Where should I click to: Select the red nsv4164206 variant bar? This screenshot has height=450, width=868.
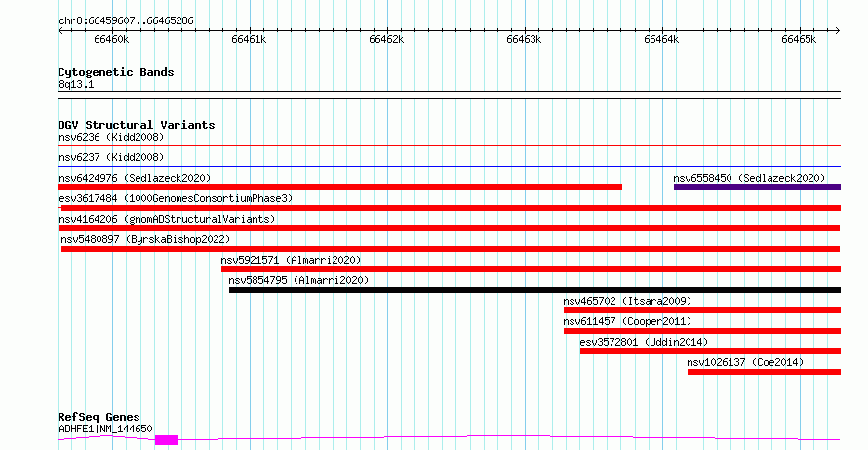point(449,228)
